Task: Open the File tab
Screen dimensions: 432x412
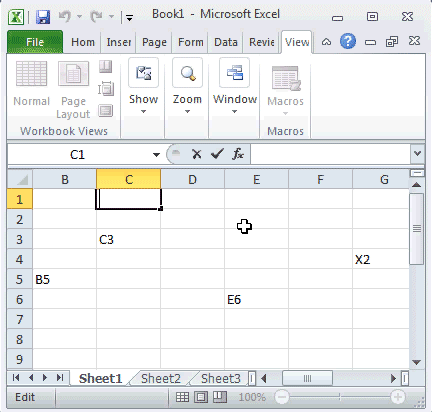Action: (x=35, y=42)
